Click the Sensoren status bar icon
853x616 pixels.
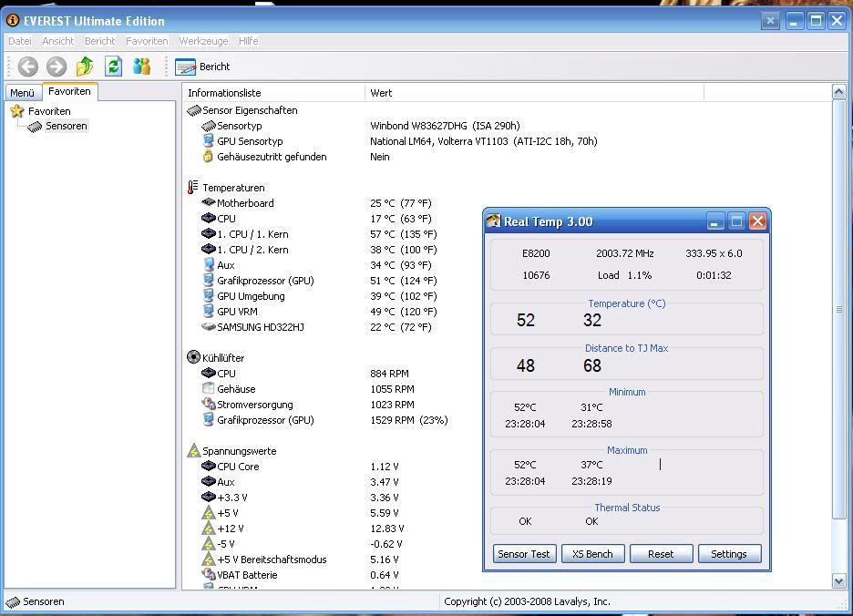point(13,601)
